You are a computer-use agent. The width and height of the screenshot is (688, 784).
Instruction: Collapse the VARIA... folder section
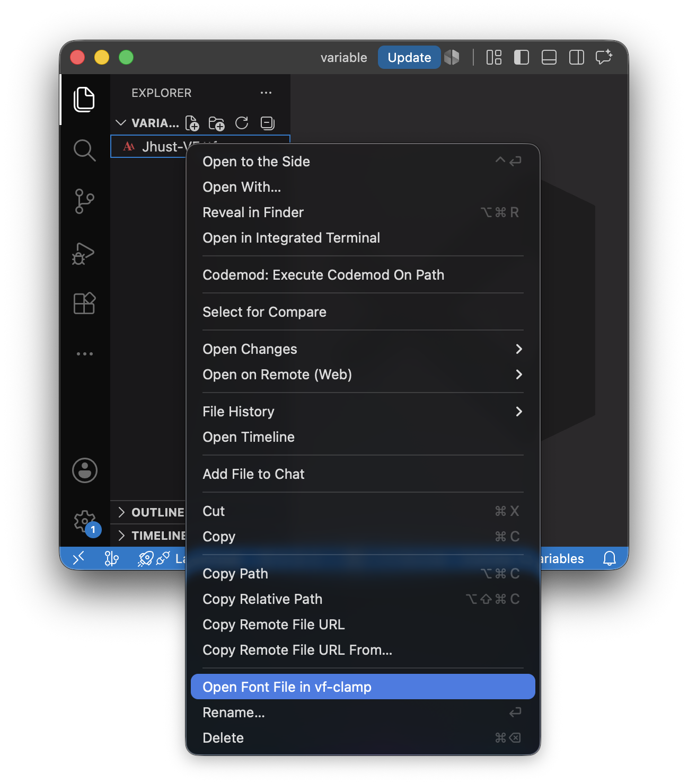(121, 123)
